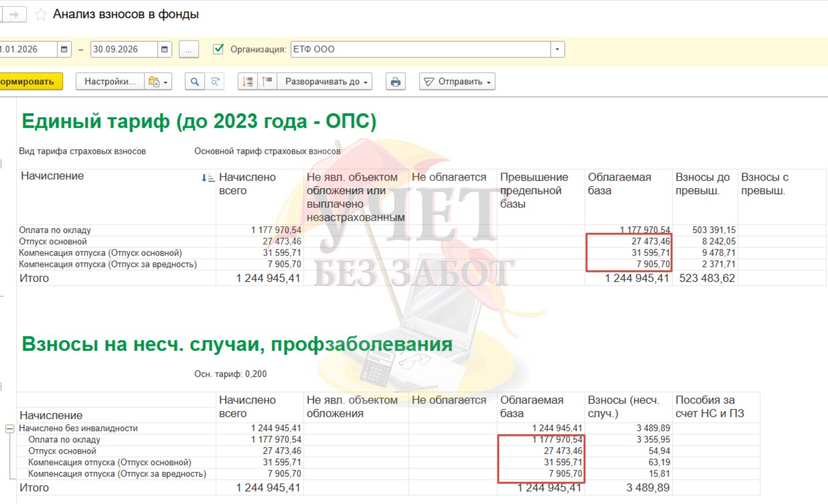828x504 pixels.
Task: Collapse the Начислено без инвалидности group
Action: (x=10, y=428)
